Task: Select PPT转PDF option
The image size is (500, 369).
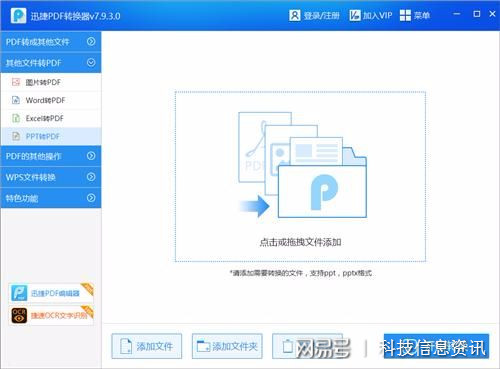Action: (51, 136)
